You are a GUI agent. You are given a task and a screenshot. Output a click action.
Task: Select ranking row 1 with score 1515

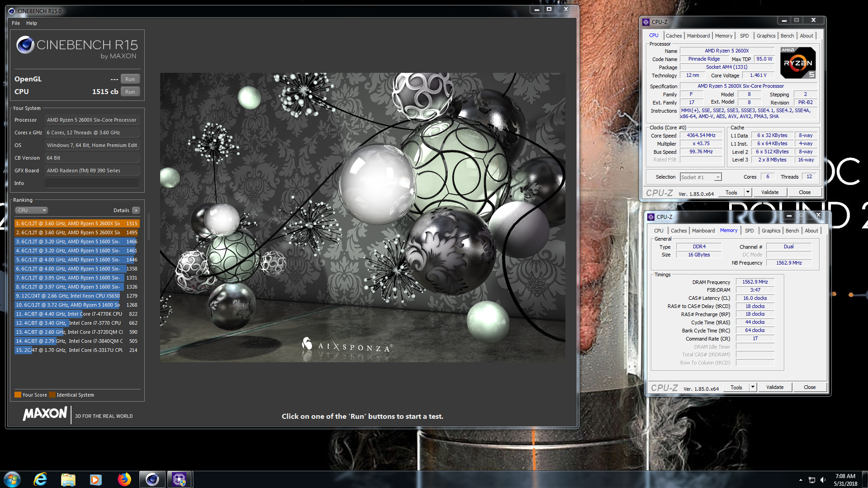(77, 223)
